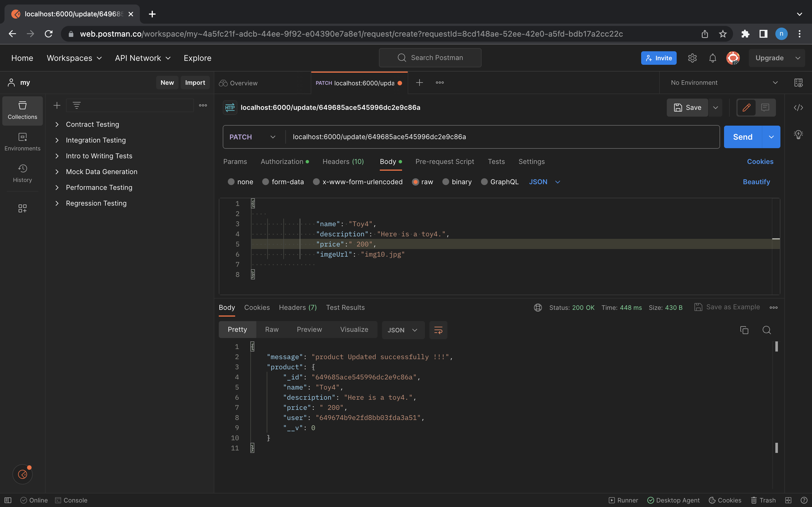Click the Beautify link
The image size is (812, 507).
click(x=756, y=182)
